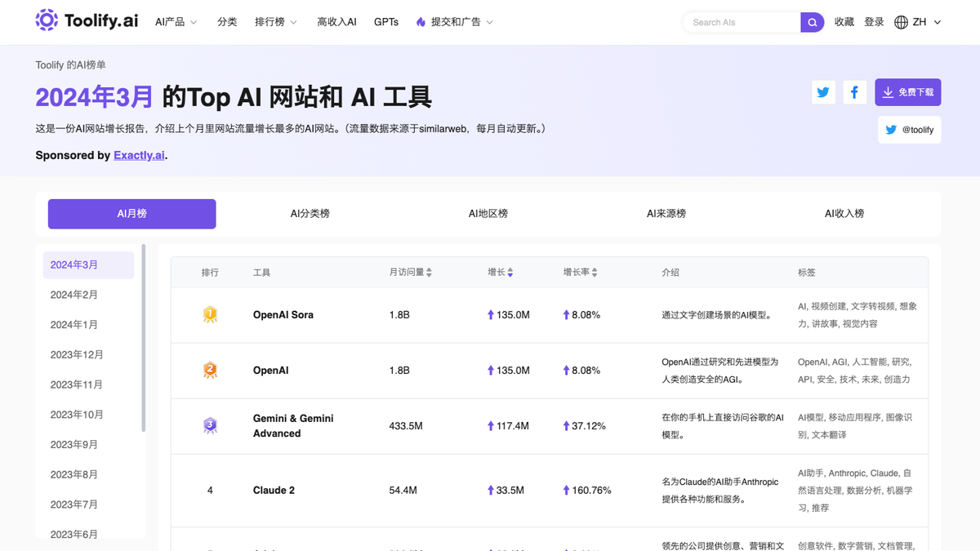Select the AI月榜 tab
The image size is (980, 551).
[x=132, y=214]
